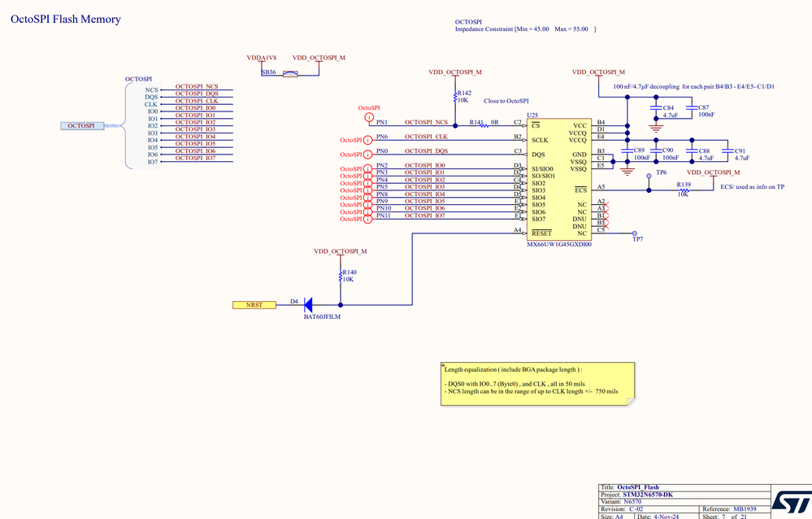Screen dimensions: 812x519
Task: Click ECS pin label on U25
Action: click(581, 190)
